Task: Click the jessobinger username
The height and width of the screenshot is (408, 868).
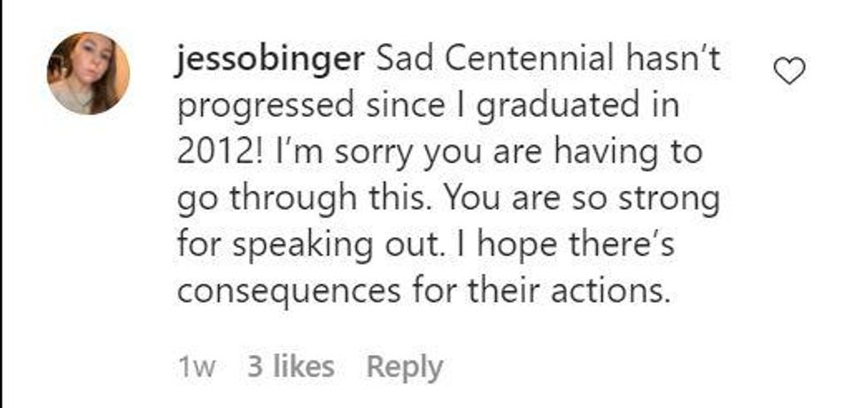Action: [273, 60]
